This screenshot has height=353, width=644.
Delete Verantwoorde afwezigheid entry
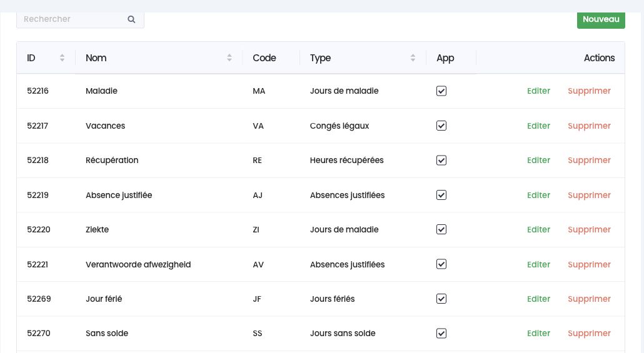click(x=589, y=265)
